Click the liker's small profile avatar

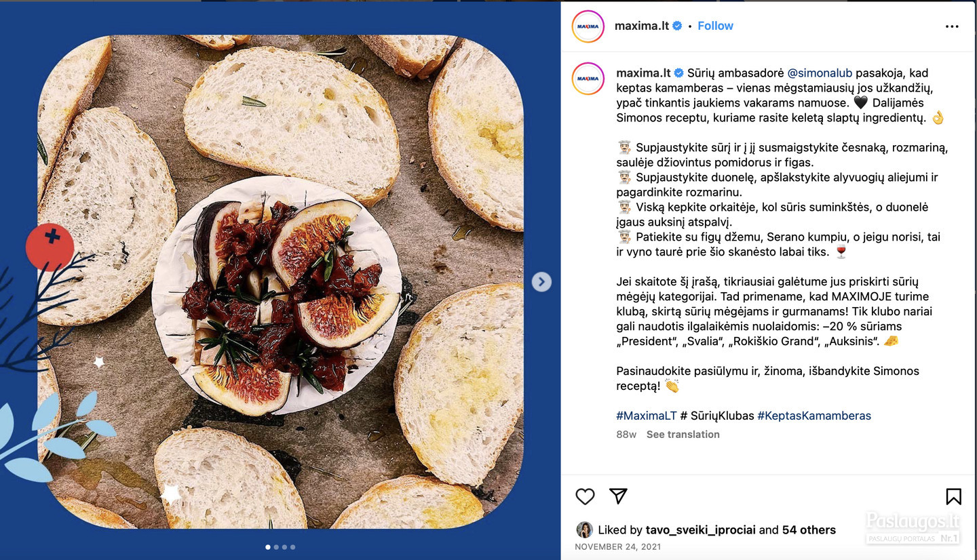pyautogui.click(x=583, y=529)
